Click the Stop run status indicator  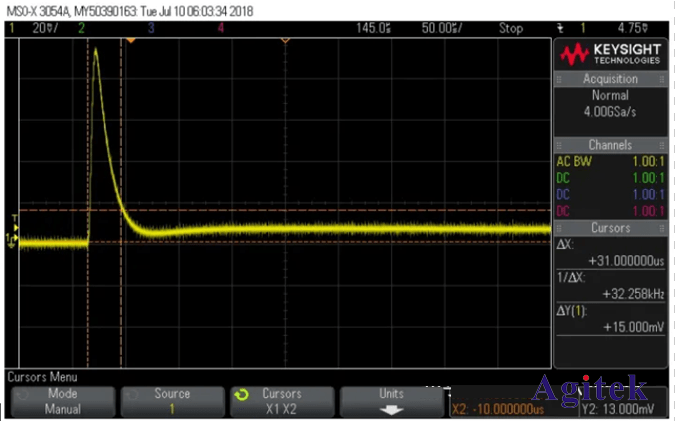tap(510, 28)
